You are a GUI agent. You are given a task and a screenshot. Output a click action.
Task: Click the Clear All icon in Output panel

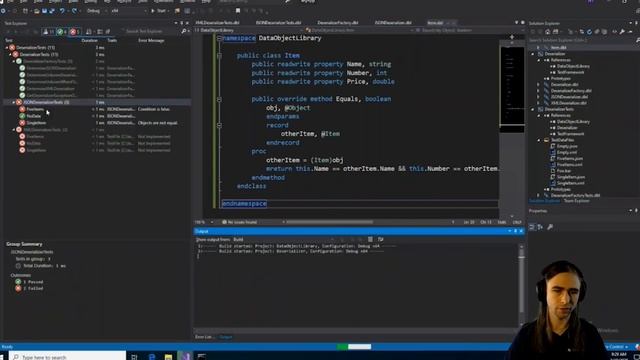370,240
